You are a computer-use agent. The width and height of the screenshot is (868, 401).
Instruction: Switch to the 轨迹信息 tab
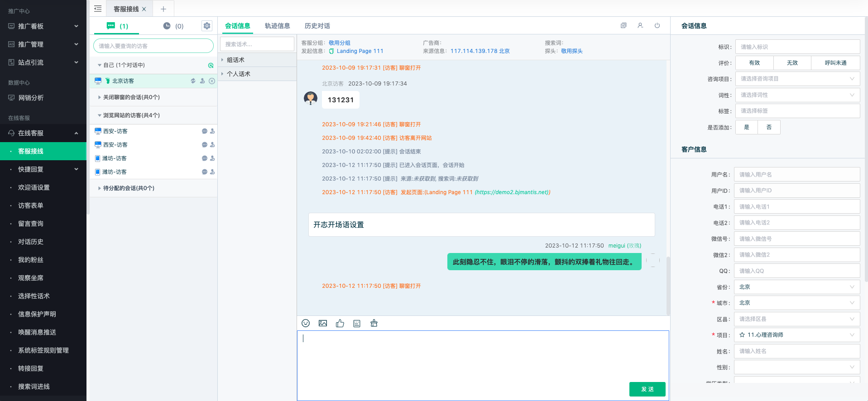point(277,26)
